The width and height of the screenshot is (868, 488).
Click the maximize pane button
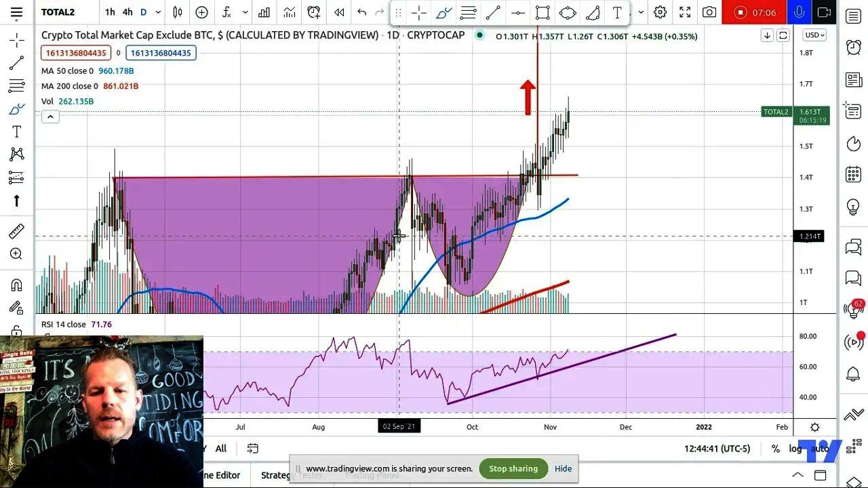click(x=783, y=36)
